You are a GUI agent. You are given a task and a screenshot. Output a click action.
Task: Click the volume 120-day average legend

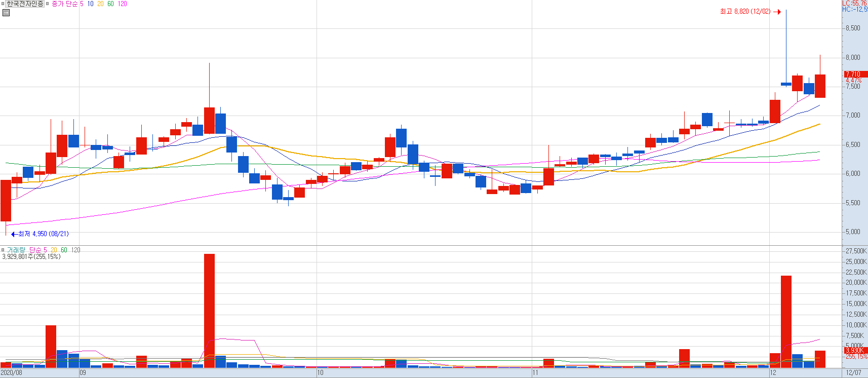point(75,250)
